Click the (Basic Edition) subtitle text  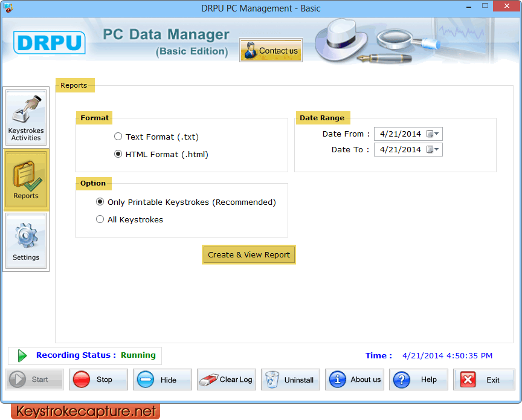192,51
